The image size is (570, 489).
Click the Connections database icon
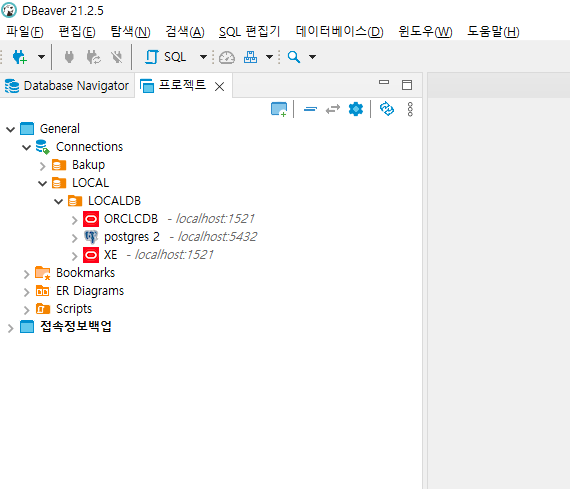click(43, 147)
